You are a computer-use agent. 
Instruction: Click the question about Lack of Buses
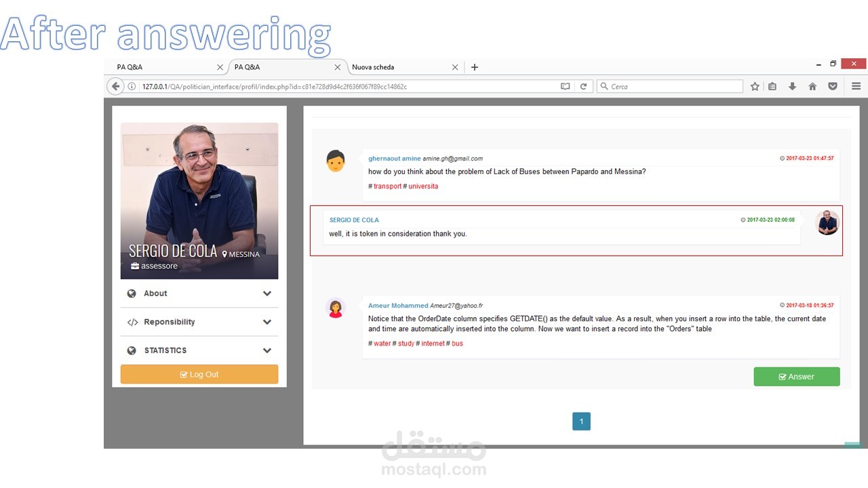507,171
